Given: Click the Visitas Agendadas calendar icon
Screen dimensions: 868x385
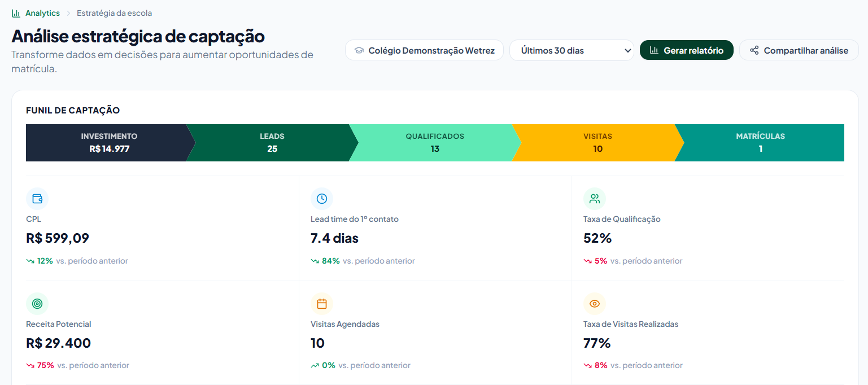Looking at the screenshot, I should (322, 304).
